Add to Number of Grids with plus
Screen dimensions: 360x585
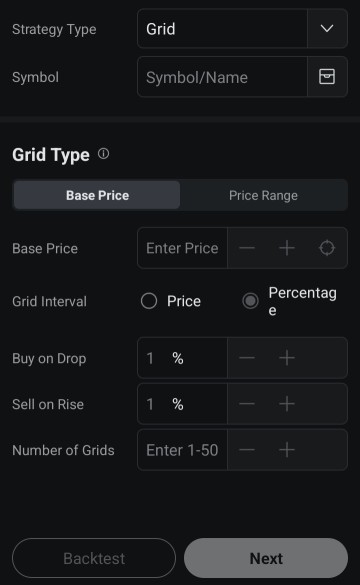287,450
